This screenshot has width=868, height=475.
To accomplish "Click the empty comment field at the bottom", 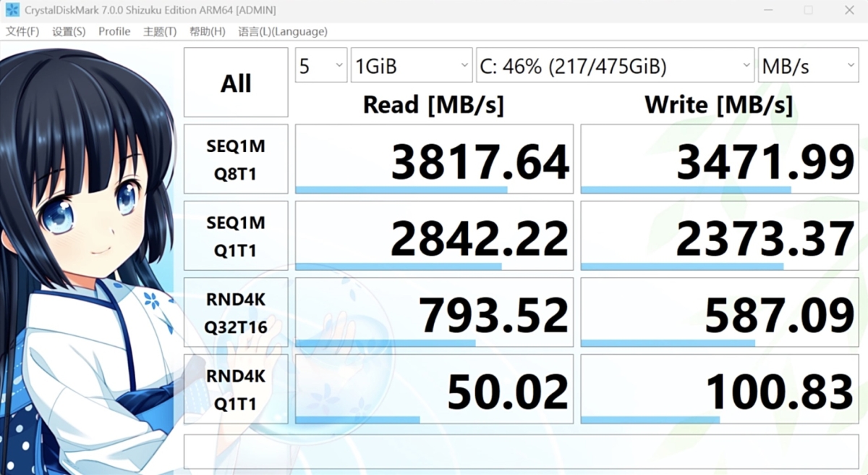I will pos(522,451).
